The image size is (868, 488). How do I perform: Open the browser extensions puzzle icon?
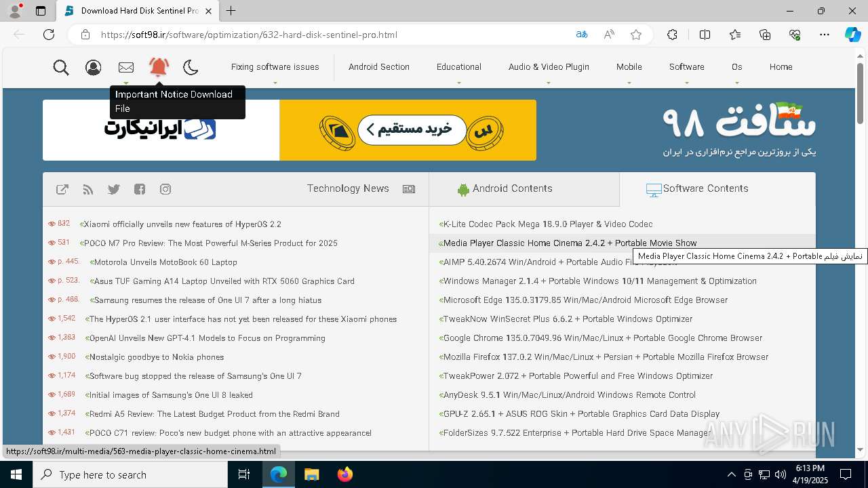point(672,35)
